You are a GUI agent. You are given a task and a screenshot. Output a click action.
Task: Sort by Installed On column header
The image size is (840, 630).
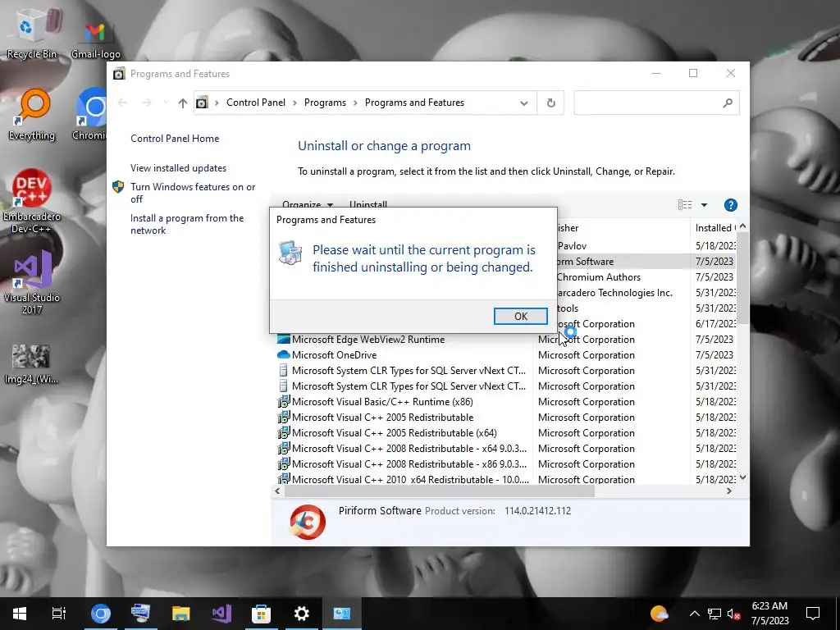714,228
